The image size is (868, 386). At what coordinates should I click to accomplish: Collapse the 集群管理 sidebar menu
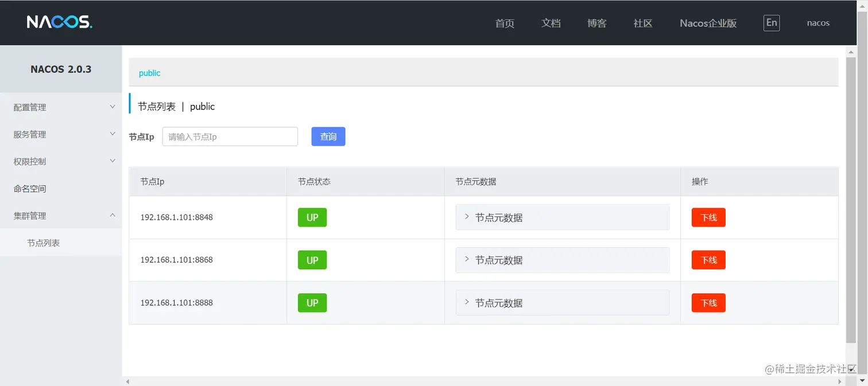tap(61, 216)
